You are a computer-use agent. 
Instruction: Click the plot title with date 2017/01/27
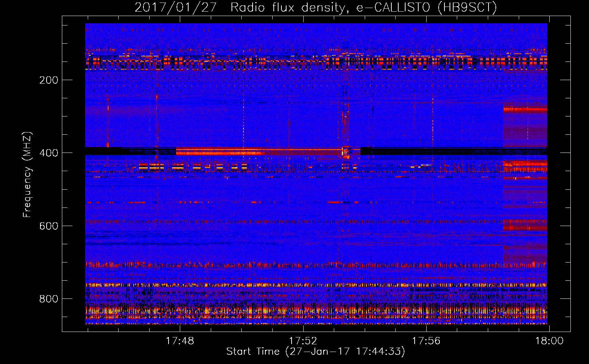point(316,7)
